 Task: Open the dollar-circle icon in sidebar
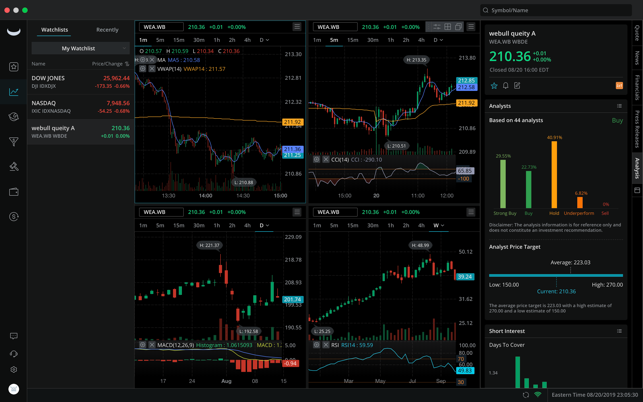14,217
